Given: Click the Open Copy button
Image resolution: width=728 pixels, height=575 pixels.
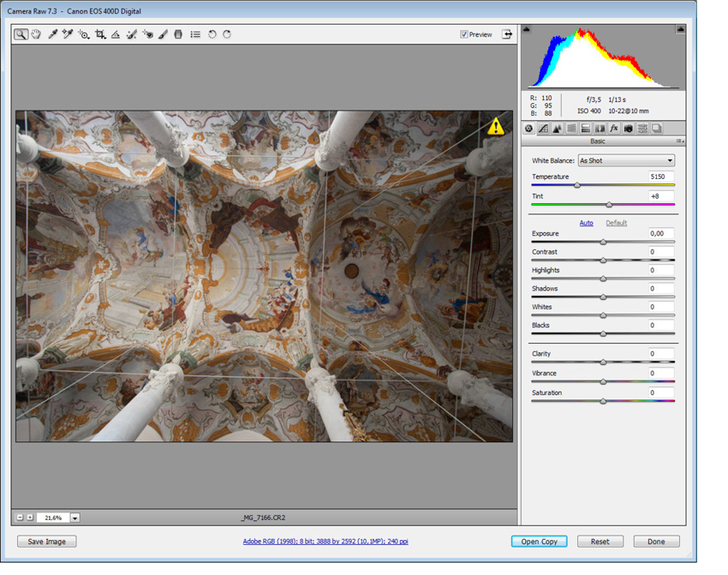Looking at the screenshot, I should point(539,542).
